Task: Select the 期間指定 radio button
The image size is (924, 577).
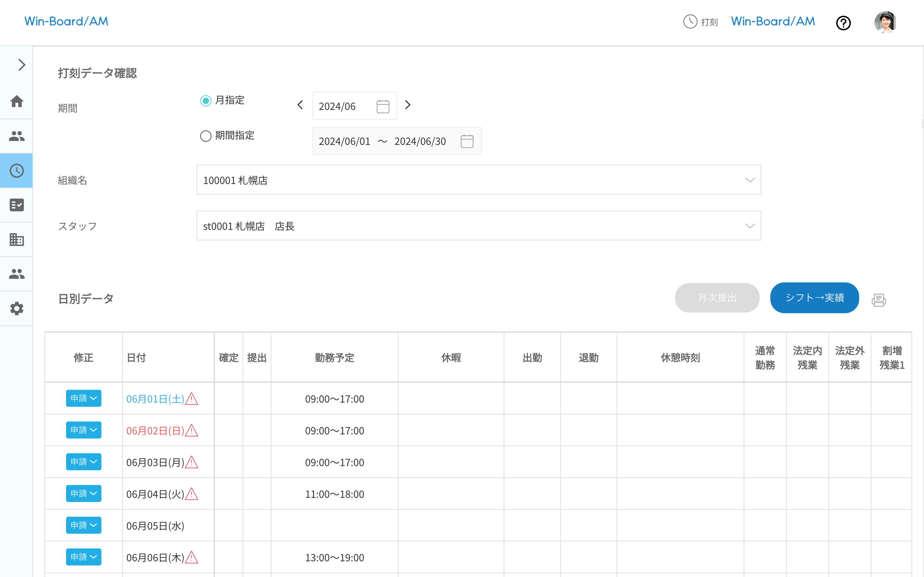Action: [x=205, y=136]
